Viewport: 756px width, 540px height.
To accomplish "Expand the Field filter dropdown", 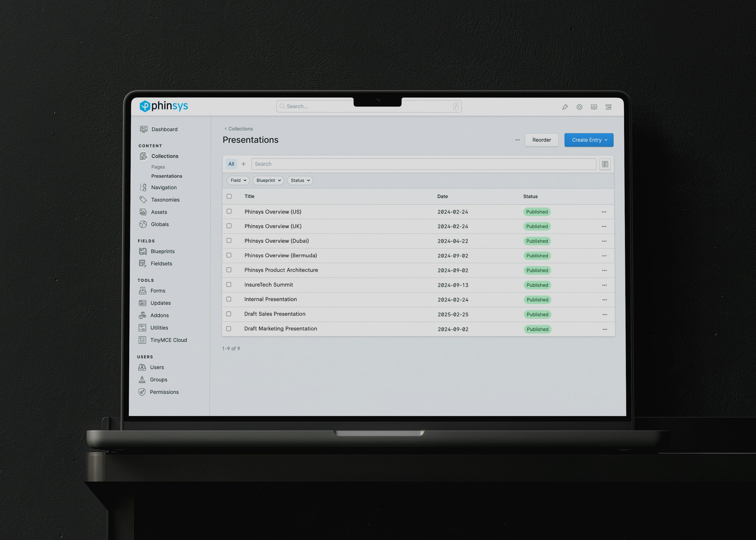I will 238,180.
